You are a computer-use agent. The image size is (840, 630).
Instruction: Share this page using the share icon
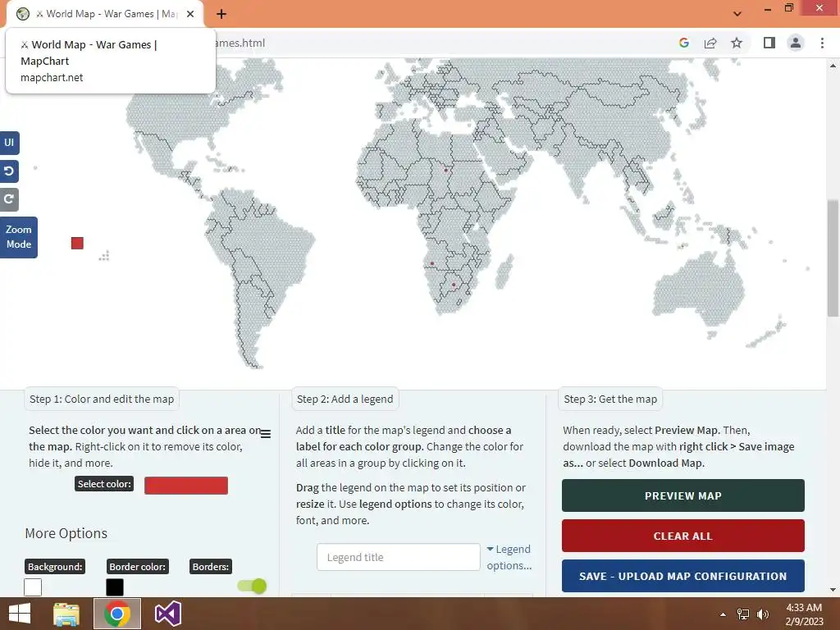[x=710, y=43]
